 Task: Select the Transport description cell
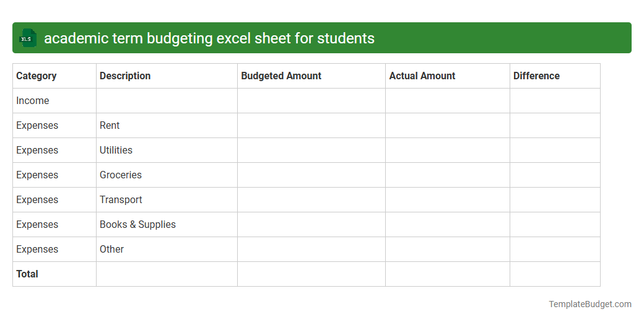pos(167,199)
